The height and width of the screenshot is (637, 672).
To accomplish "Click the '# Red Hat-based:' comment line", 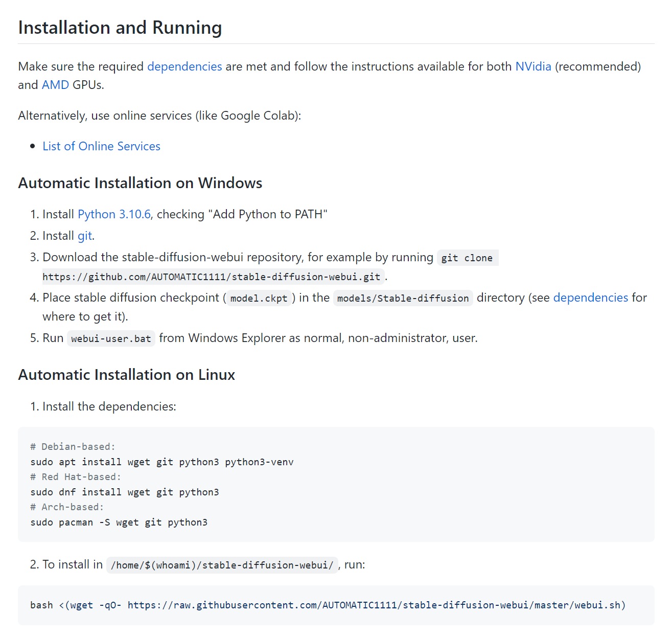I will tap(76, 477).
